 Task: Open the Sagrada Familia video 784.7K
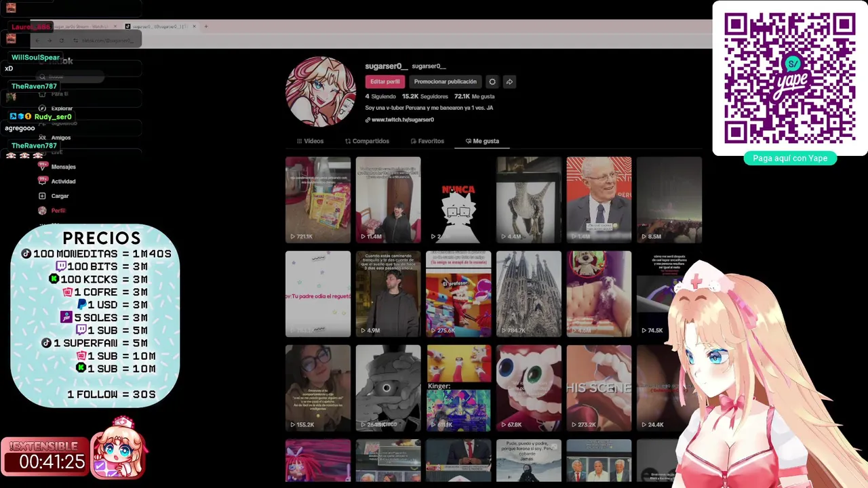[529, 294]
